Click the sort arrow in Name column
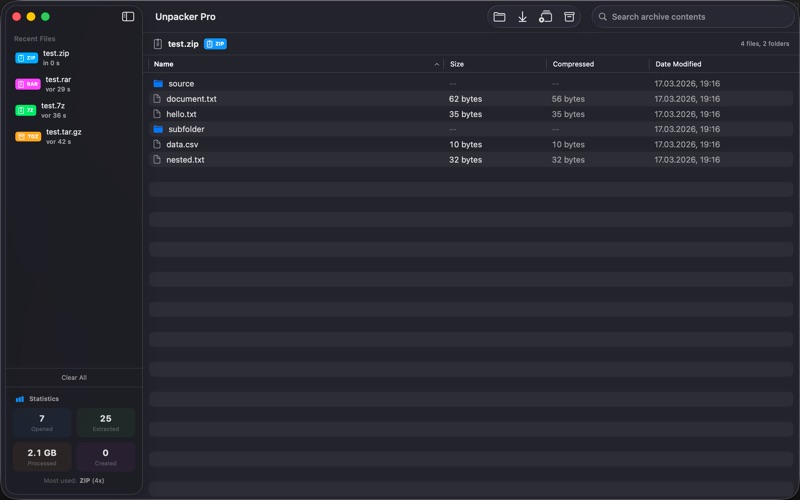800x500 pixels. (x=437, y=64)
